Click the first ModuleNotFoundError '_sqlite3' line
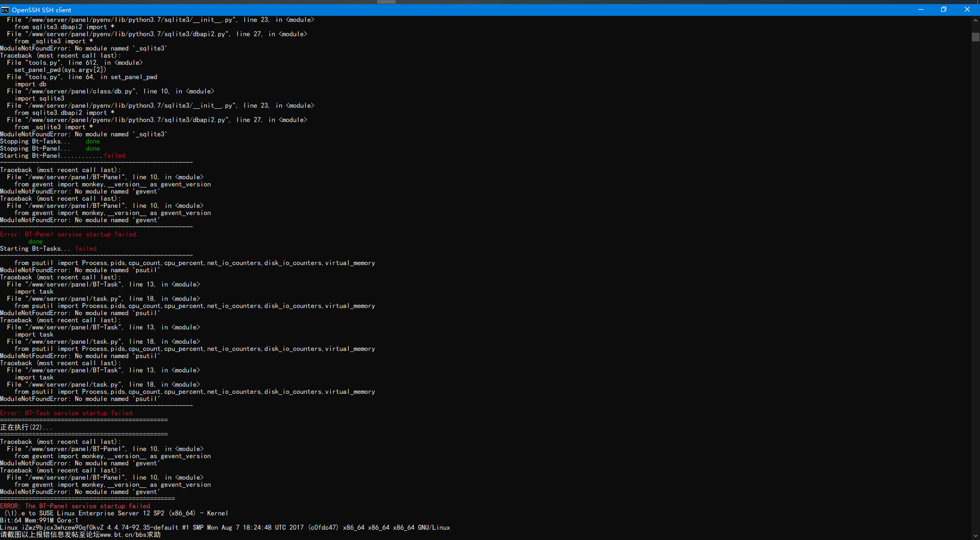The image size is (980, 540). point(84,49)
